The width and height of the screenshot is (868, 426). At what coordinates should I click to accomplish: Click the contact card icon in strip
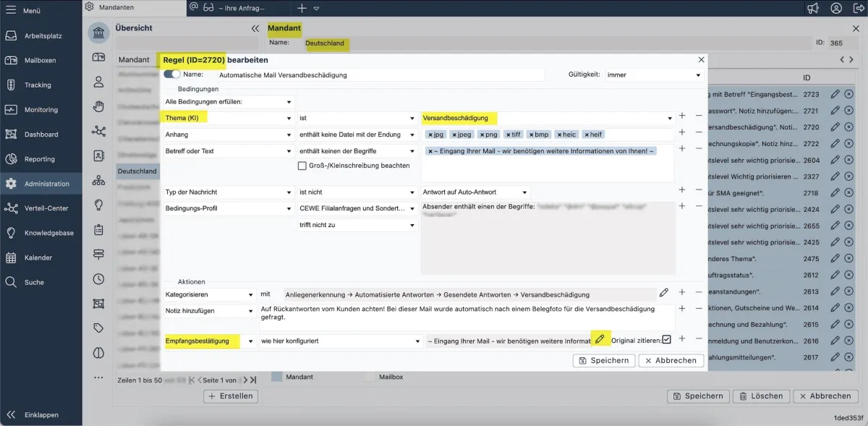[x=98, y=156]
